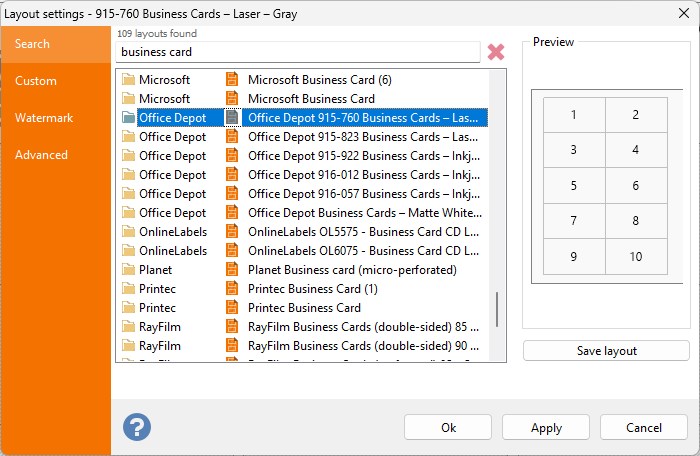Select label cell 8 in the preview
700x456 pixels.
tap(636, 221)
